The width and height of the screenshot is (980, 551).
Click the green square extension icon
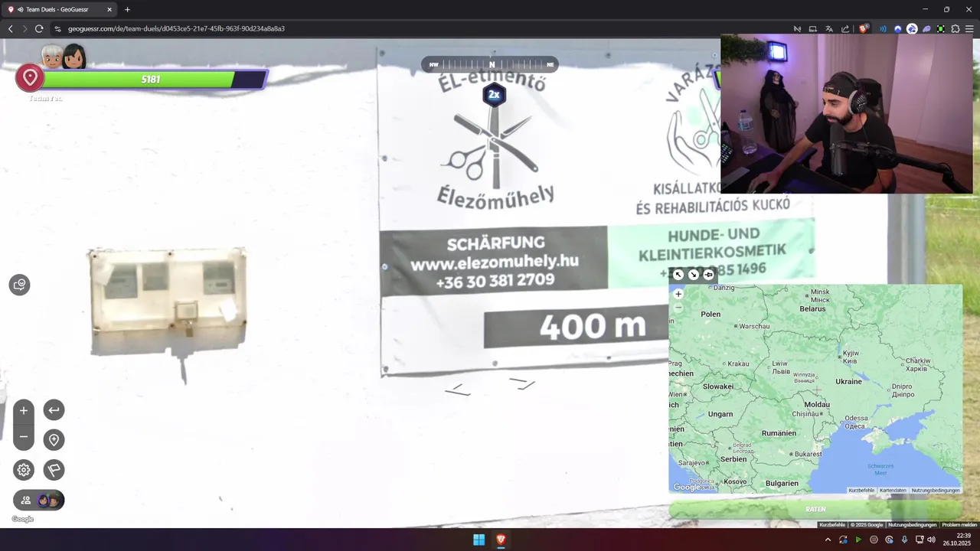tap(941, 29)
